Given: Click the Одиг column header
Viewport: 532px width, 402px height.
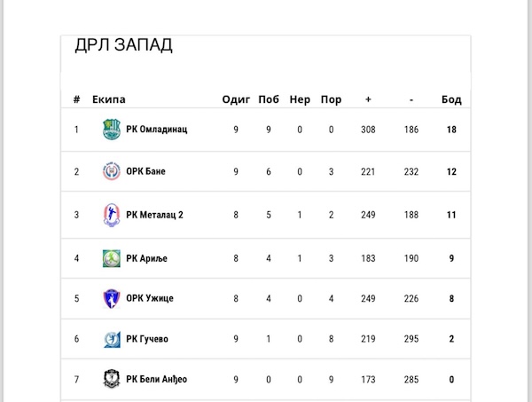Looking at the screenshot, I should point(236,99).
